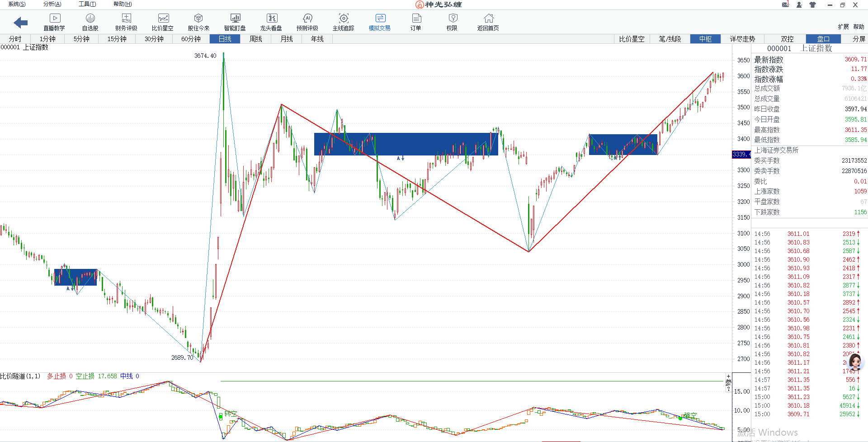Switch to 周线 weekly chart tab
868x442 pixels.
click(255, 39)
